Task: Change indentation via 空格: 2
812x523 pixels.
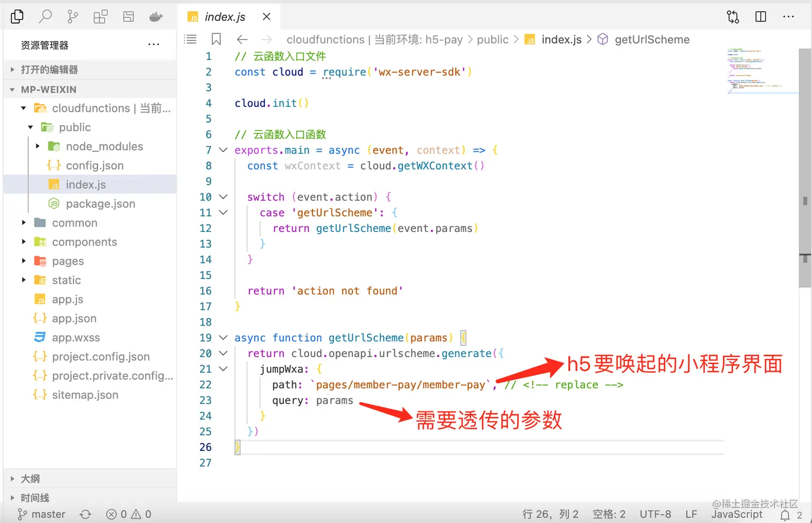Action: [x=609, y=514]
